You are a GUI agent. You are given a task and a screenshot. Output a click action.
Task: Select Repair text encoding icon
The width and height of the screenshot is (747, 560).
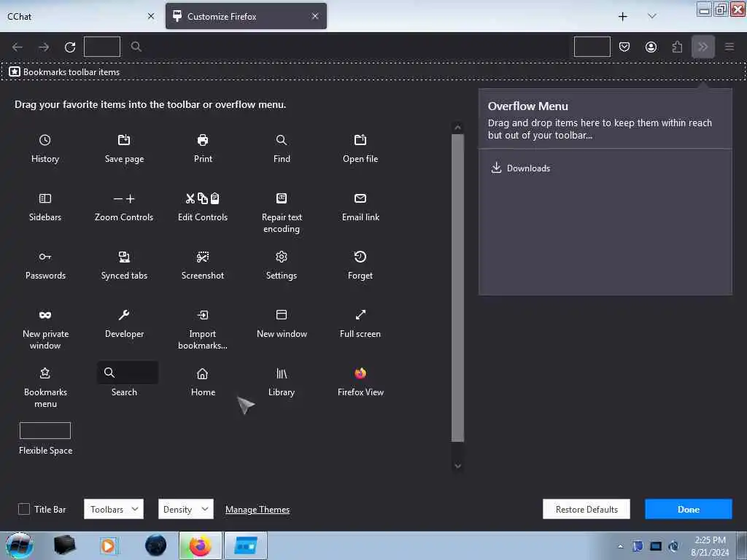(282, 198)
